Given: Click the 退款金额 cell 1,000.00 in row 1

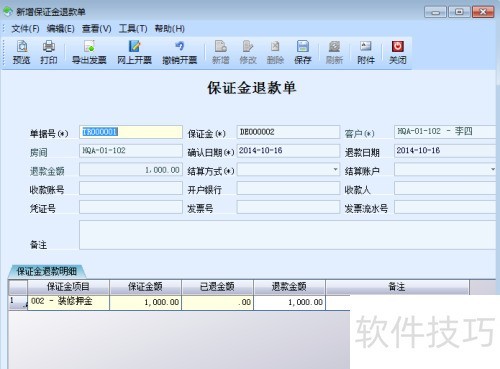Looking at the screenshot, I should tap(289, 302).
